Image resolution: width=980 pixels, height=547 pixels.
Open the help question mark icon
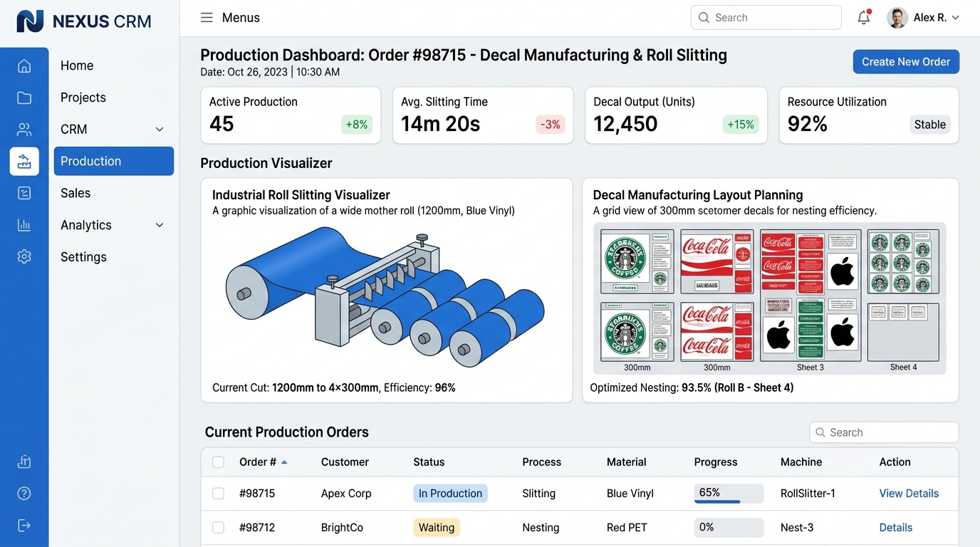pyautogui.click(x=24, y=494)
